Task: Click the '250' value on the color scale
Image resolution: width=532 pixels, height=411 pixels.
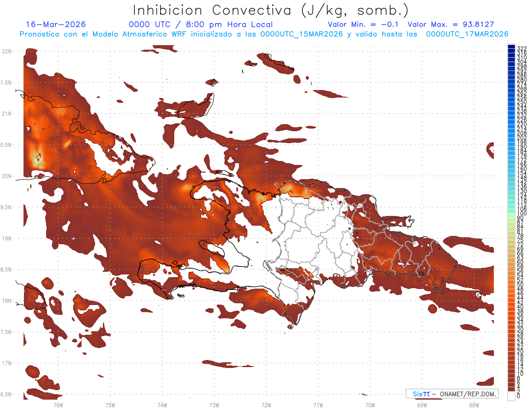Action: point(522,102)
